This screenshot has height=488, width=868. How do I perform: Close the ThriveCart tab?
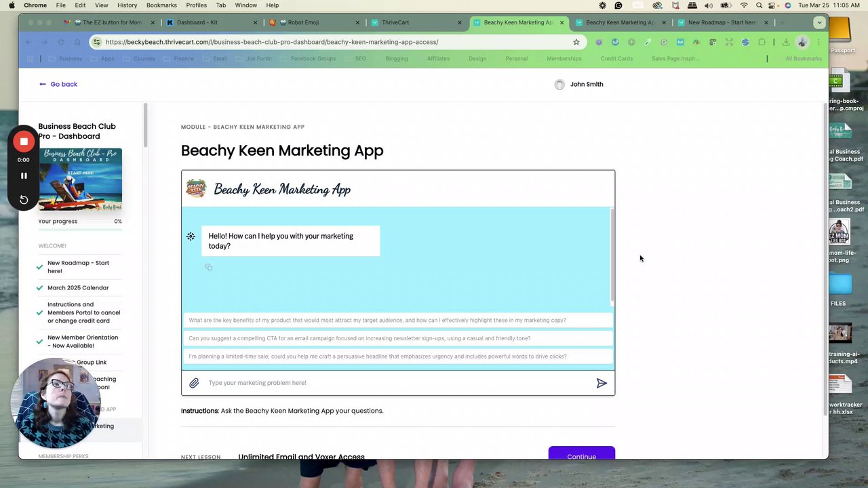[x=460, y=22]
